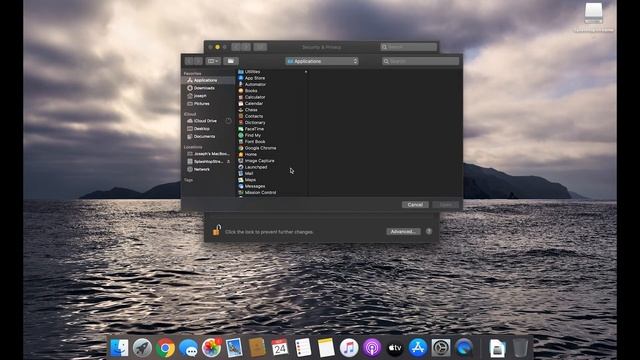Image resolution: width=640 pixels, height=360 pixels.
Task: Select Desktop in the sidebar
Action: (208, 129)
